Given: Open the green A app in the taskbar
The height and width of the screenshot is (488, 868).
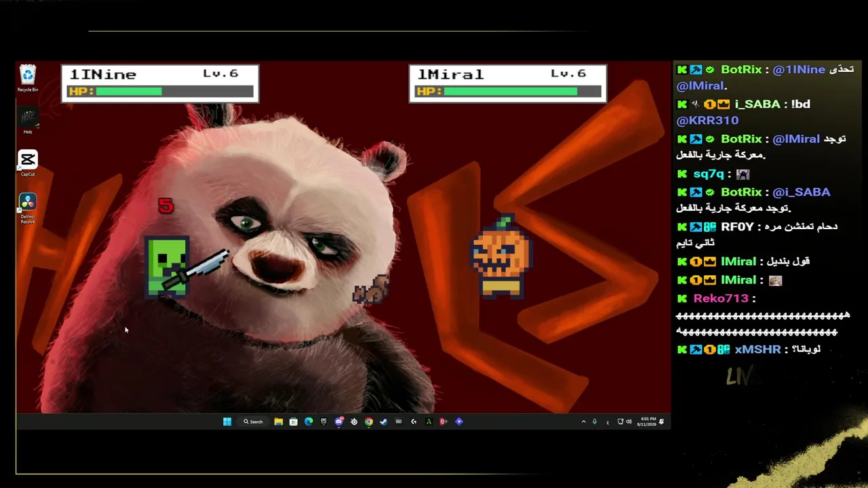Looking at the screenshot, I should coord(429,422).
